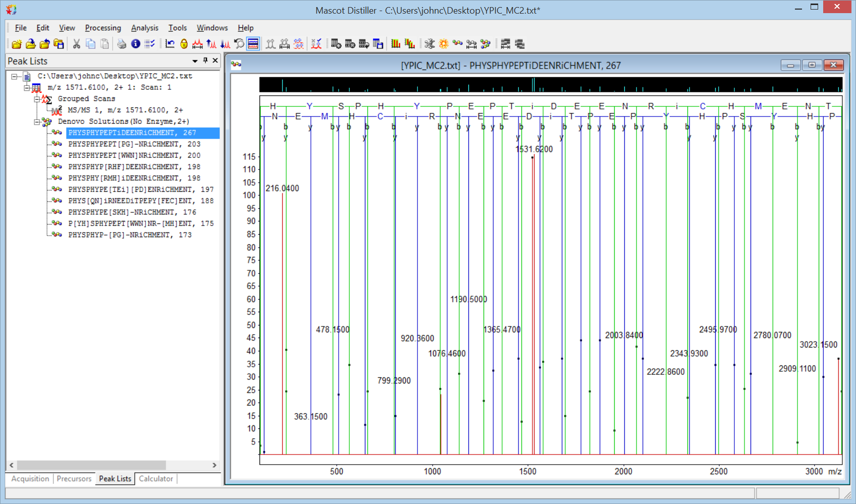The image size is (856, 504).
Task: Click the table delete icon
Action: coord(350,44)
